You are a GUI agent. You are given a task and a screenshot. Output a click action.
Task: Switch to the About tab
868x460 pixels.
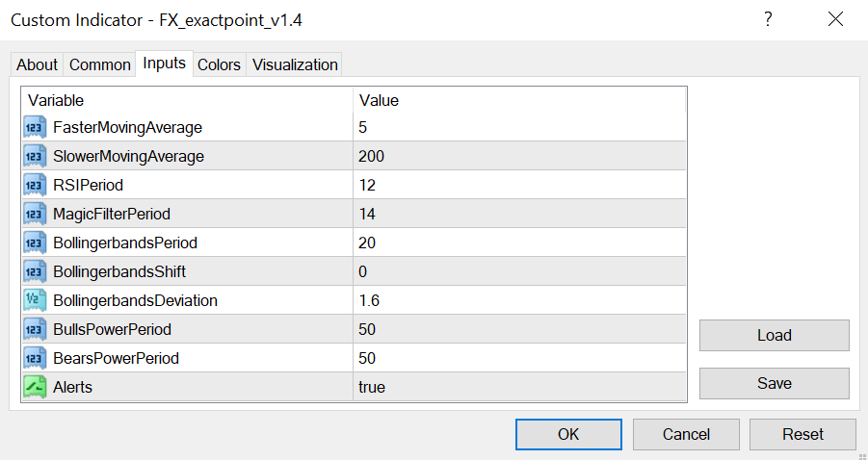pyautogui.click(x=38, y=64)
